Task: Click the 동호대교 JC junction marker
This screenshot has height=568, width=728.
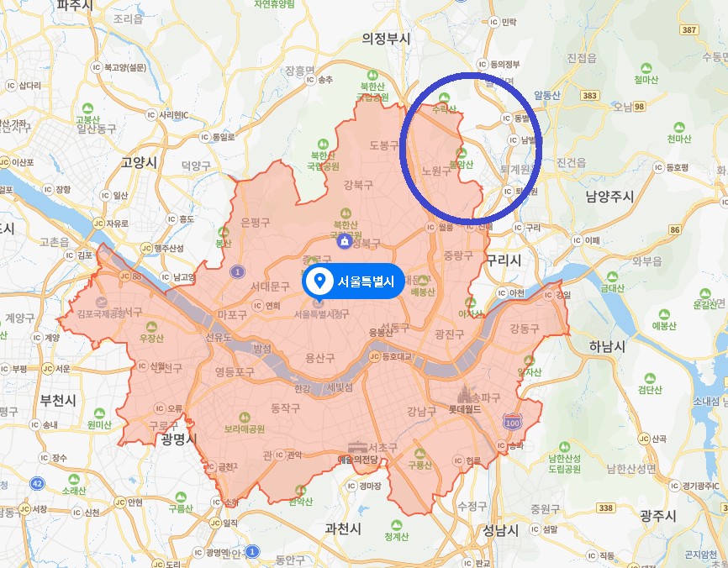Action: (x=375, y=356)
